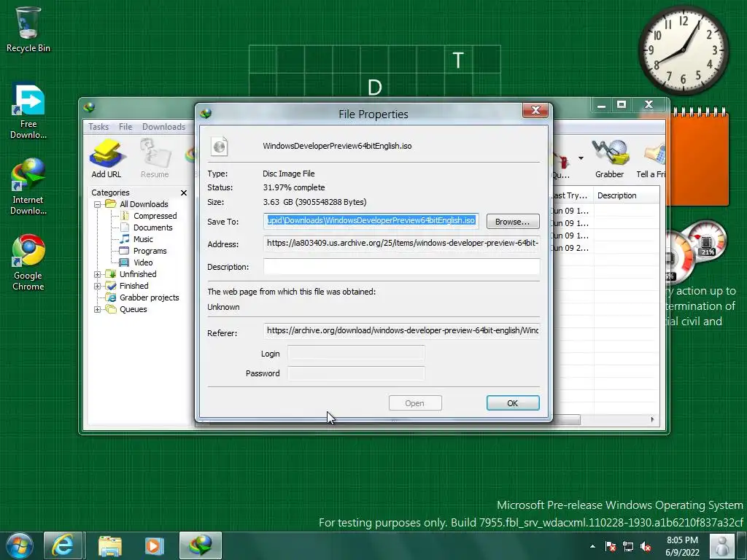Viewport: 747px width, 560px height.
Task: Click Add URL toolbar icon
Action: click(107, 158)
